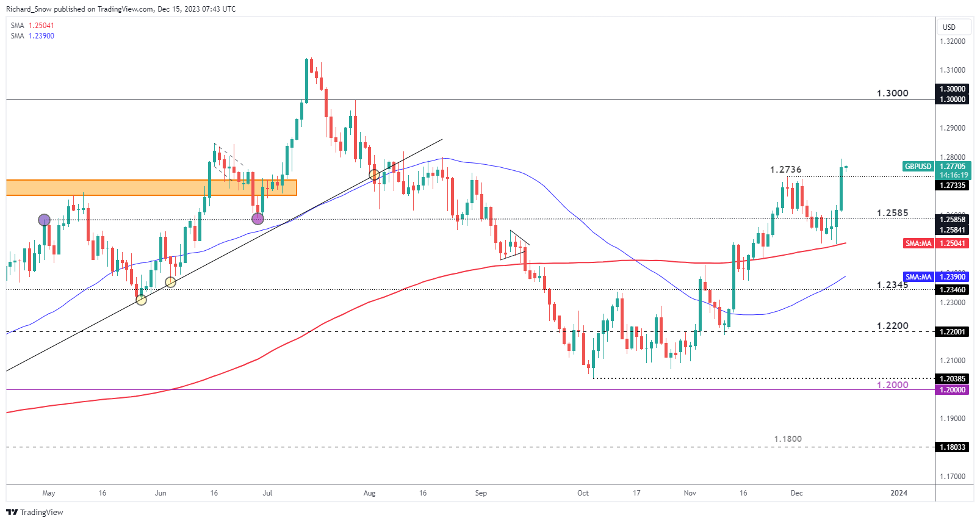980x523 pixels.
Task: Click the 1.17000 price scale value
Action: point(953,477)
